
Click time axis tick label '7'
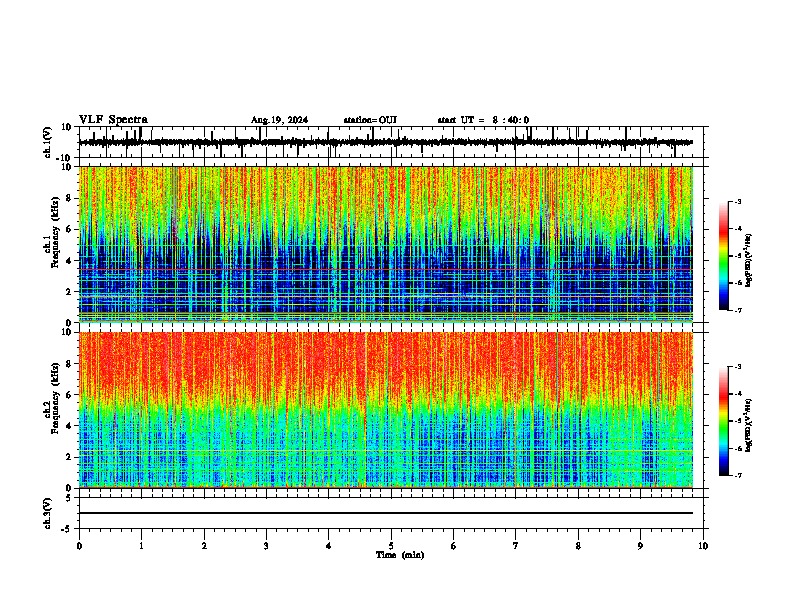(516, 546)
